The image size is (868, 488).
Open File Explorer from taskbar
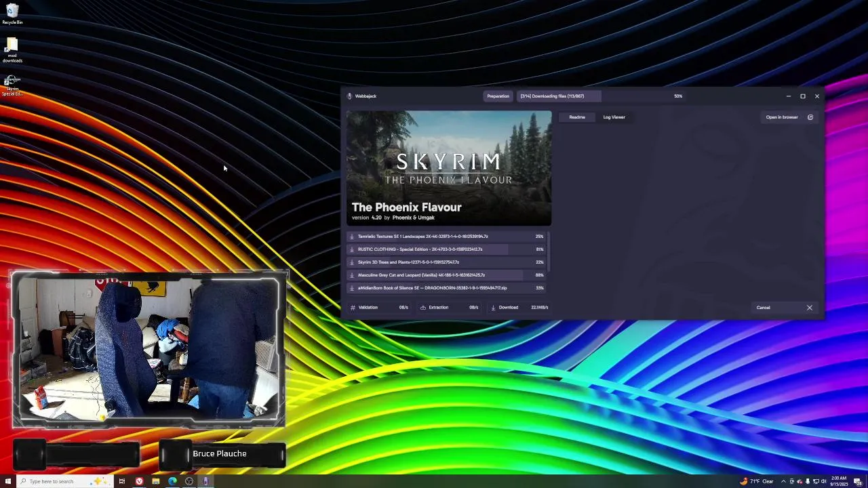pos(156,481)
